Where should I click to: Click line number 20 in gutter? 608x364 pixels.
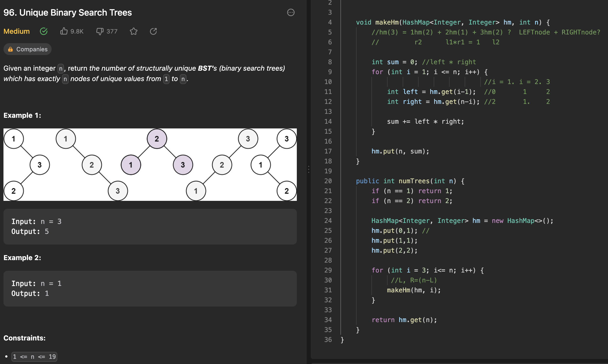pyautogui.click(x=328, y=181)
